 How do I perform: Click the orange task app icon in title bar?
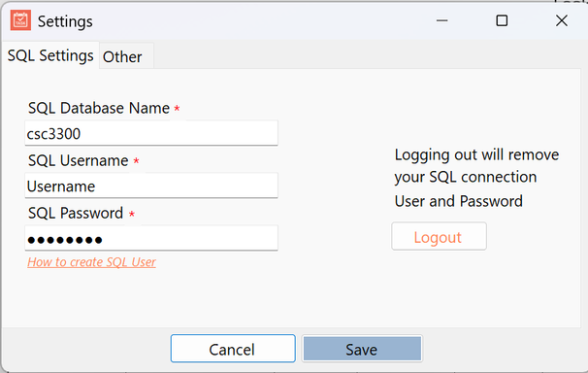click(x=20, y=20)
